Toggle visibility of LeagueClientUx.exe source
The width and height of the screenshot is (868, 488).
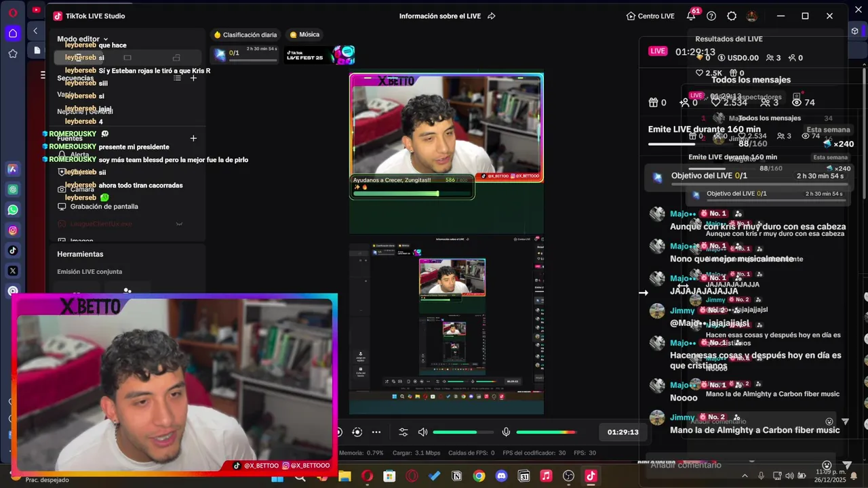[x=179, y=224]
